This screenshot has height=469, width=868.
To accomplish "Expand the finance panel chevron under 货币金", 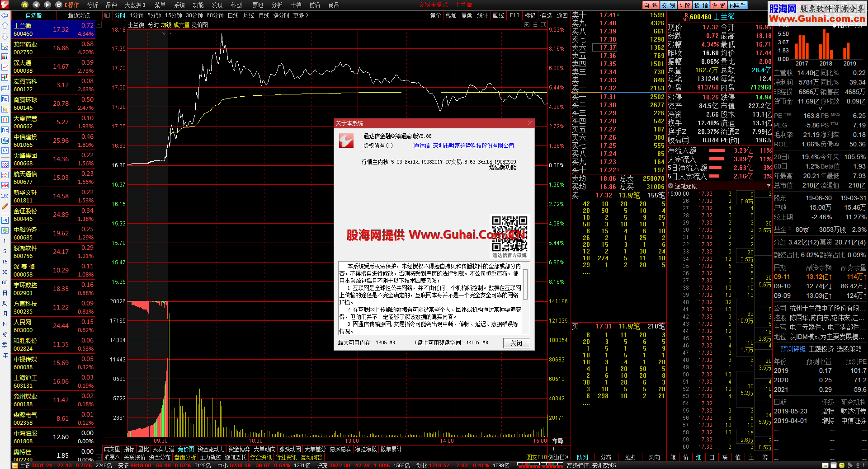I will tap(820, 108).
